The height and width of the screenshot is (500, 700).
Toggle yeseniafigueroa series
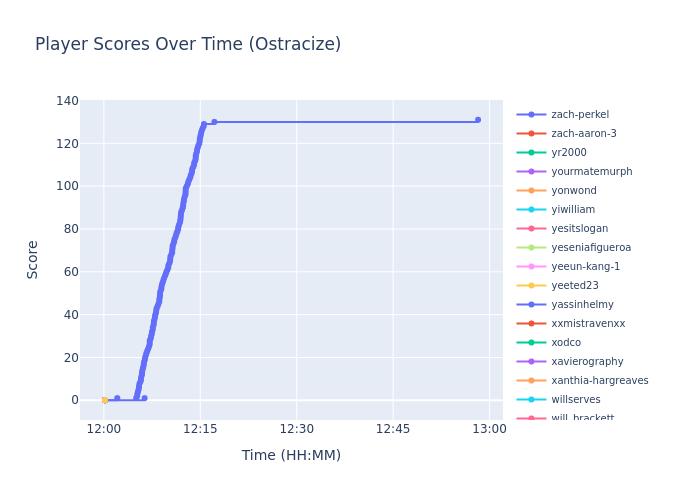[591, 248]
